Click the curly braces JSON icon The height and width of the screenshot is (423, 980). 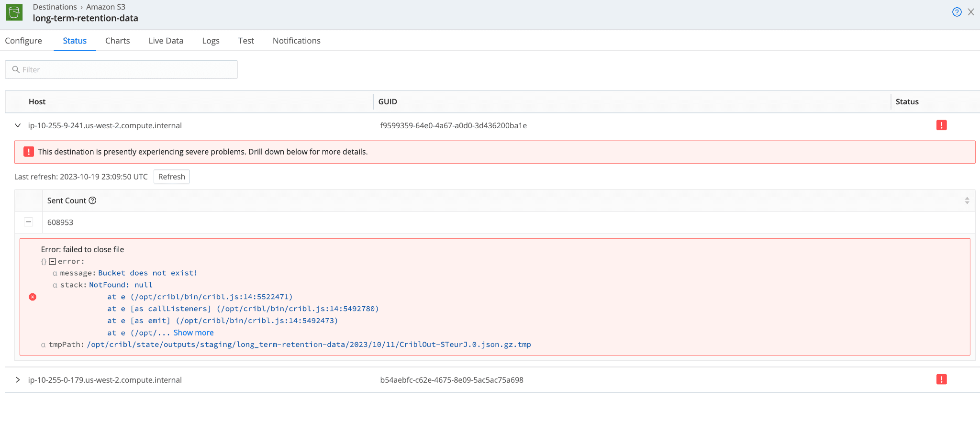tap(44, 262)
